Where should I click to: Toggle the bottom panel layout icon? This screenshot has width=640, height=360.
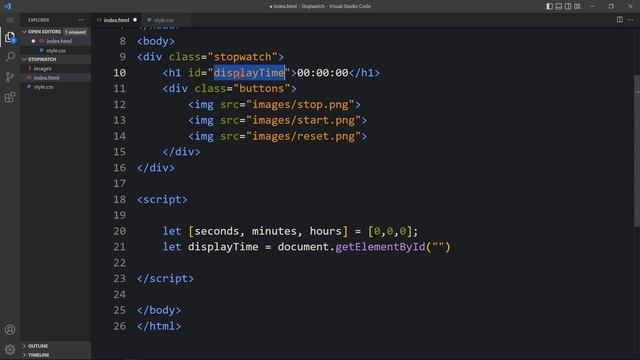559,6
